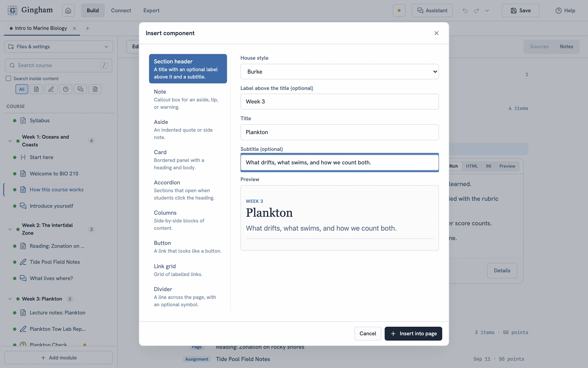Viewport: 588px width, 368px height.
Task: Undo the last action
Action: pyautogui.click(x=465, y=10)
